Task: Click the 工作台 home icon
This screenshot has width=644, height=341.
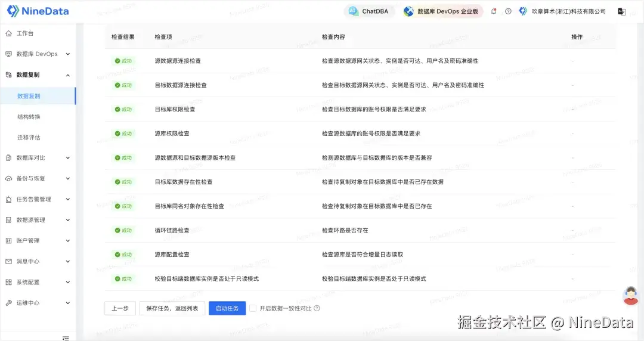Action: [8, 33]
